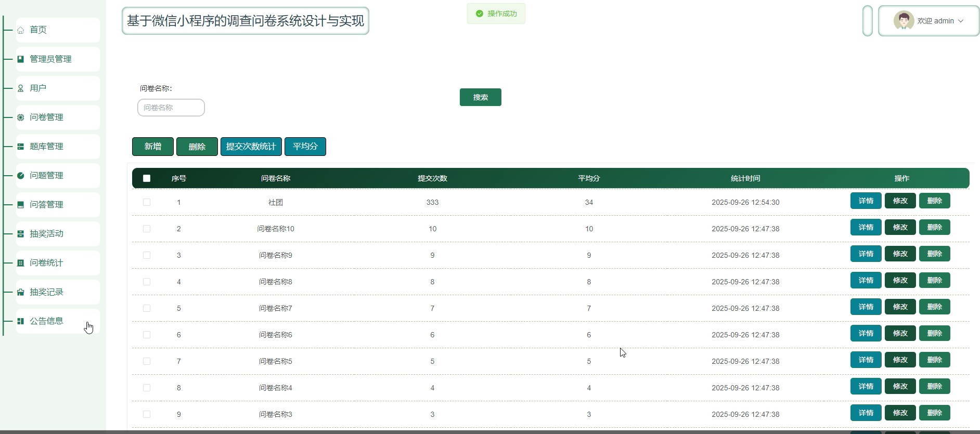This screenshot has height=434, width=980.
Task: Toggle the select-all checkbox in table header
Action: (x=147, y=178)
